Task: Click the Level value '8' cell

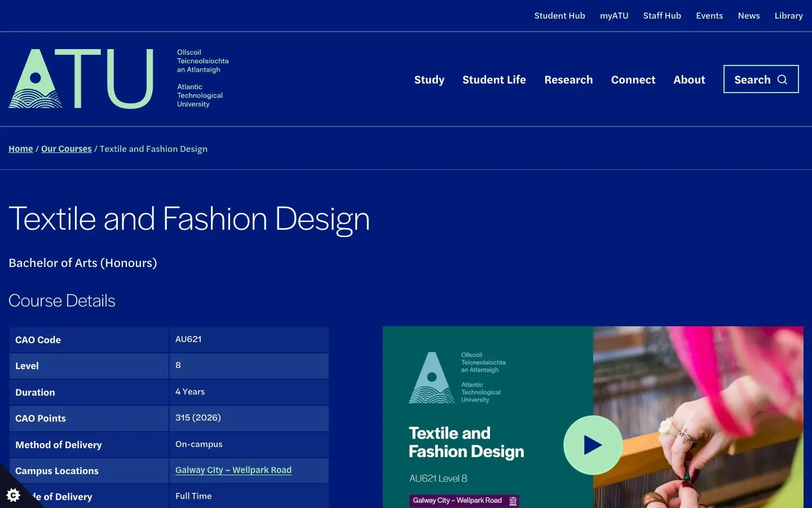Action: [x=249, y=366]
